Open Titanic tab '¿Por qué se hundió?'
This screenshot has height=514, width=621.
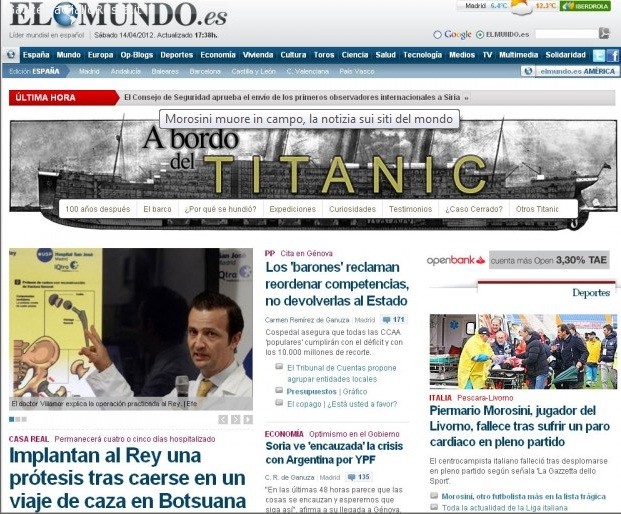[220, 209]
